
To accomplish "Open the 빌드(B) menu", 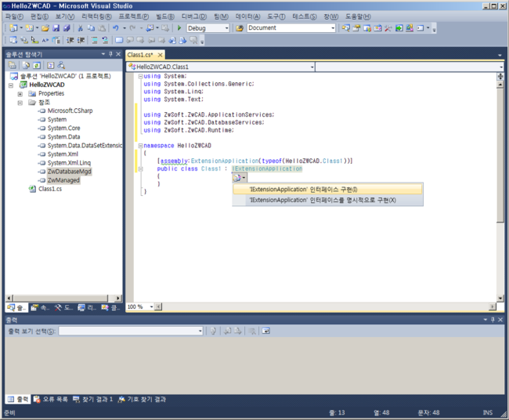I will click(x=165, y=16).
